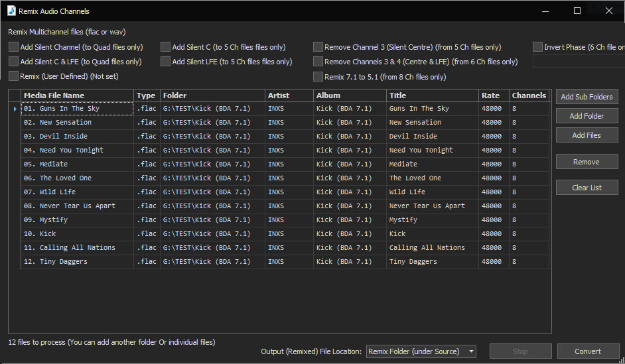
Task: Click the Add Folder button
Action: tap(587, 116)
